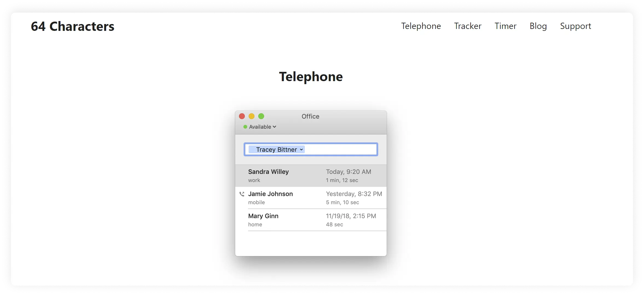Click the chevron next to Tracey Bittner

click(x=301, y=149)
